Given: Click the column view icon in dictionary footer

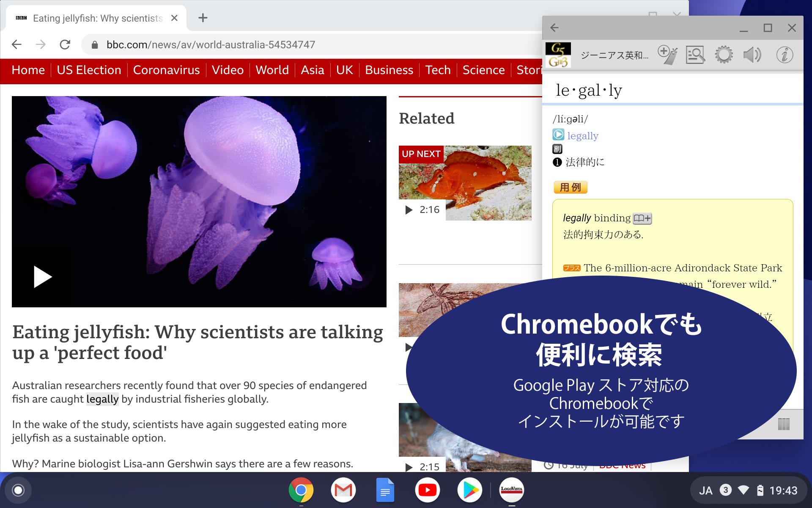Looking at the screenshot, I should [784, 424].
